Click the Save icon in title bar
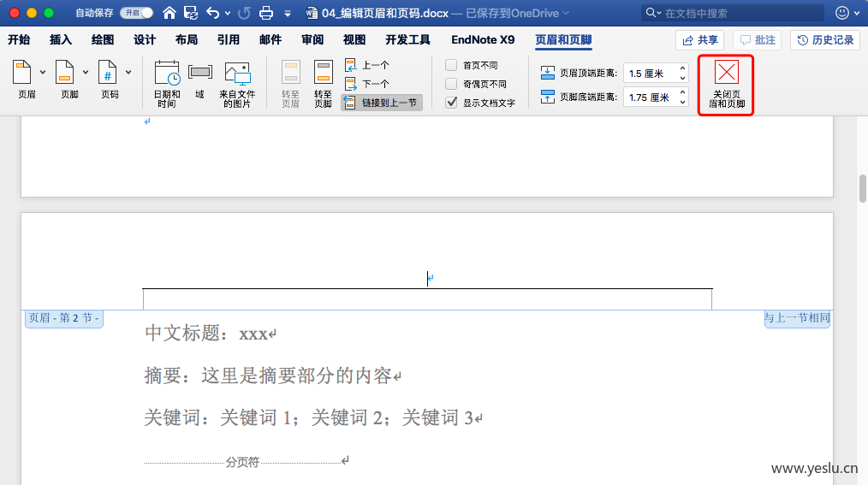 [x=191, y=13]
